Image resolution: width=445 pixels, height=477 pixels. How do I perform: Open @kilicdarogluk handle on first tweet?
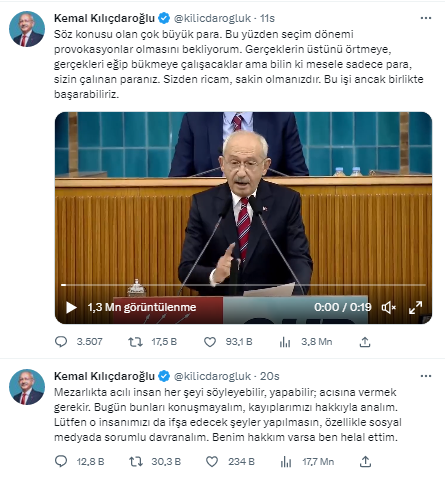(212, 18)
